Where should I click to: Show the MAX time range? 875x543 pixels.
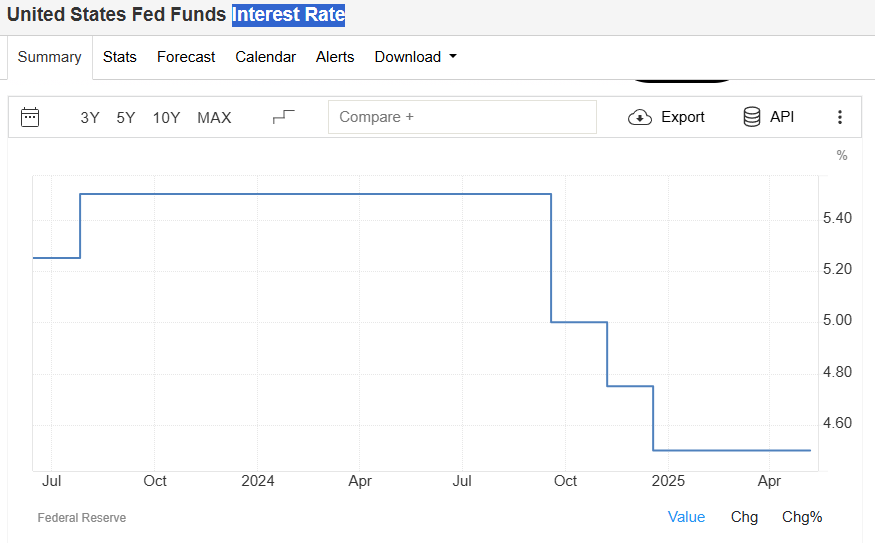pyautogui.click(x=214, y=117)
